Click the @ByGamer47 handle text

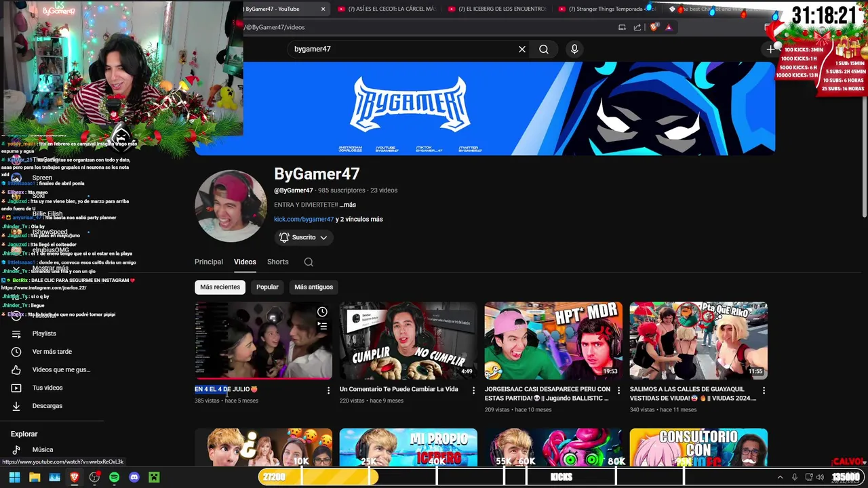coord(294,190)
